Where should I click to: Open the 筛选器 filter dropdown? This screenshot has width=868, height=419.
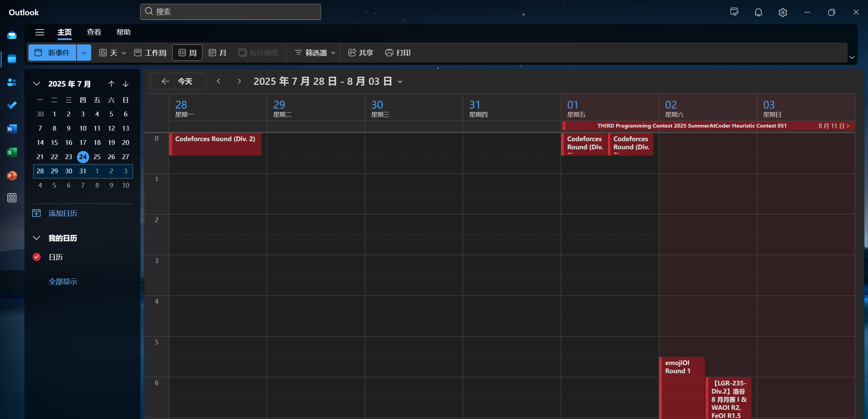[x=315, y=53]
